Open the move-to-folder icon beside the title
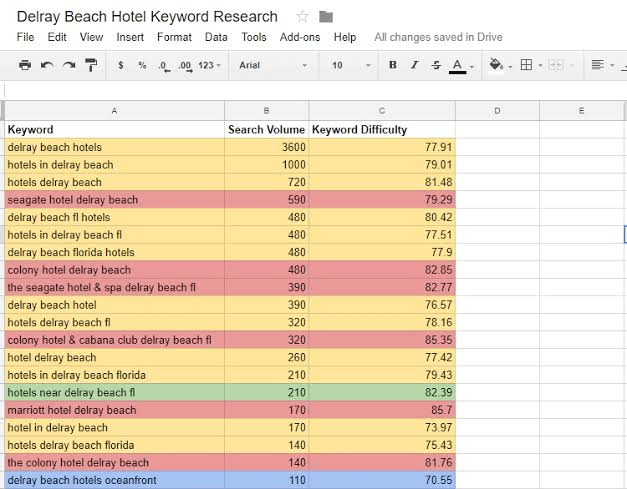The height and width of the screenshot is (489, 627). pos(326,17)
